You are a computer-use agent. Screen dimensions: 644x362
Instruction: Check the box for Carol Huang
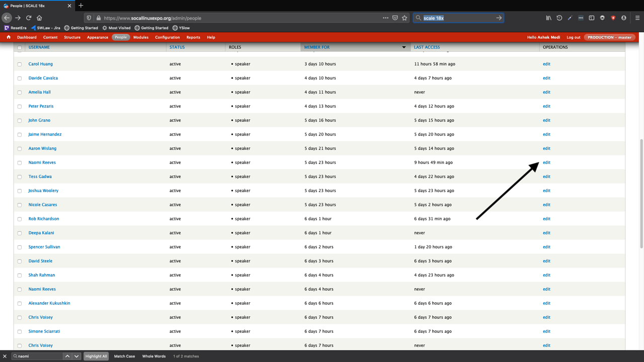tap(20, 64)
